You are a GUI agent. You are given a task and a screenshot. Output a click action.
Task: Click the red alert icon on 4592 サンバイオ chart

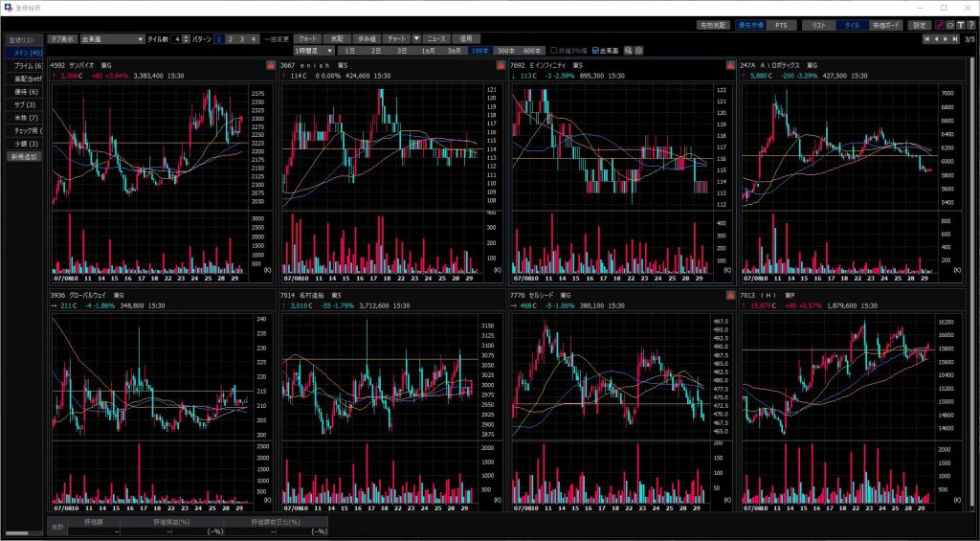pos(271,66)
